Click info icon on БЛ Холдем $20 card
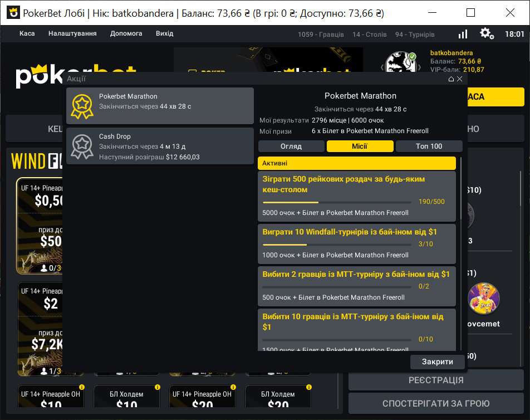This screenshot has height=420, width=530. pos(309,387)
